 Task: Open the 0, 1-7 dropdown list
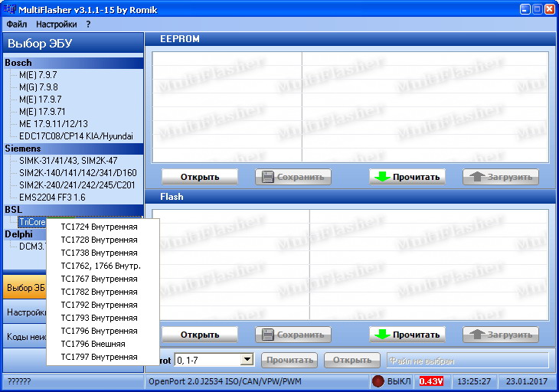247,359
